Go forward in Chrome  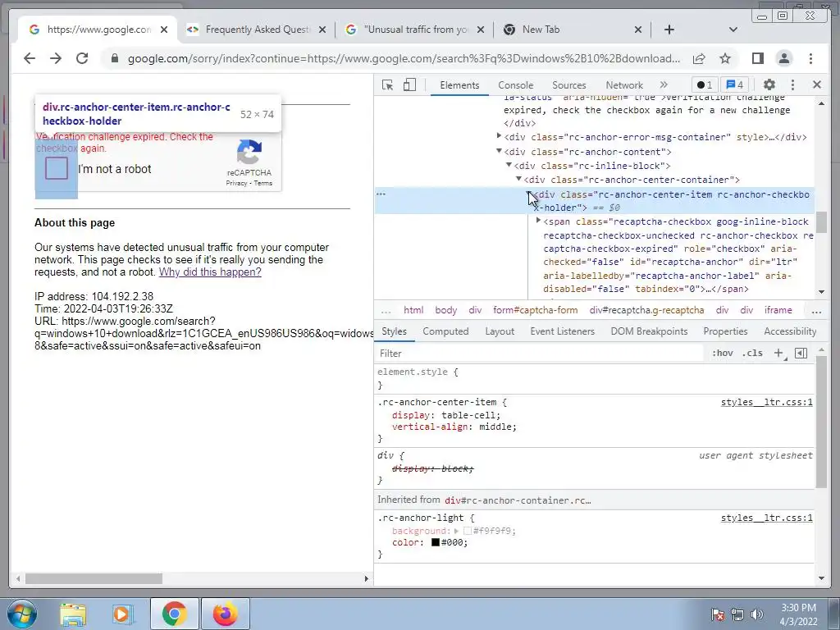[56, 58]
